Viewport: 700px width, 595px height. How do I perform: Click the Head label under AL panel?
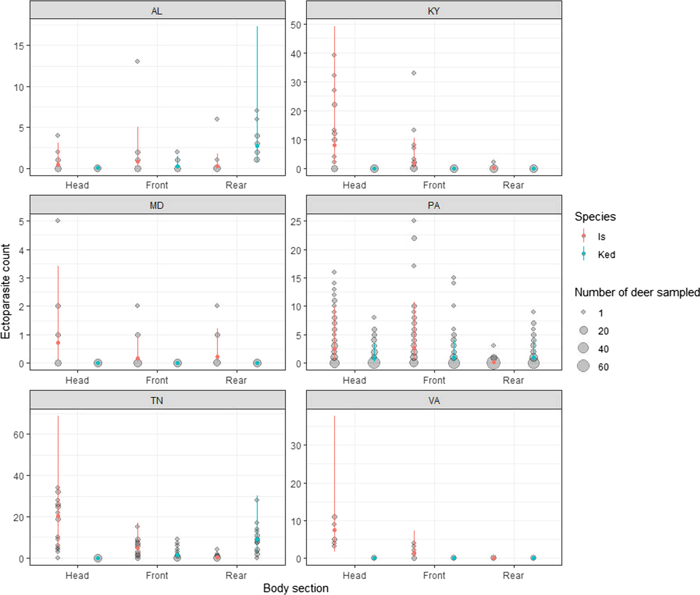77,185
